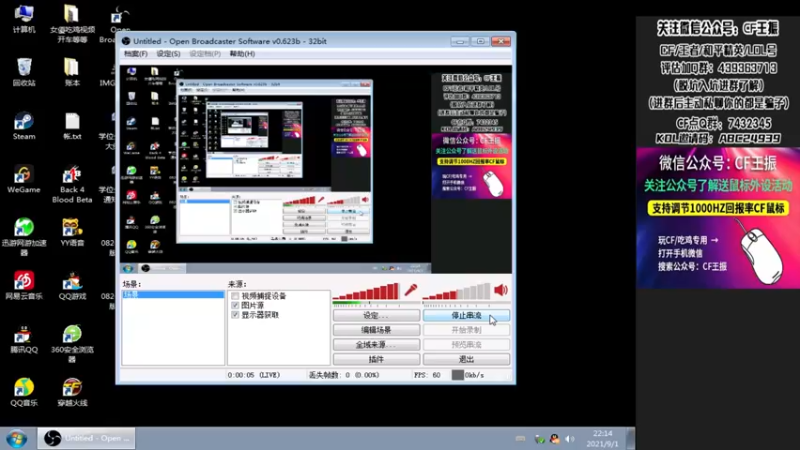The height and width of the screenshot is (450, 800).
Task: Select the 账本 folder icon on desktop
Action: click(72, 72)
